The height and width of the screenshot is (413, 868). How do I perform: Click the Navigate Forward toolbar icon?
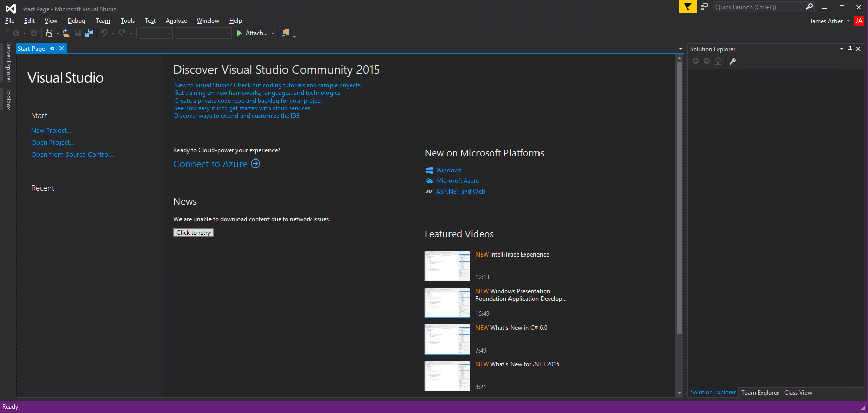(34, 33)
